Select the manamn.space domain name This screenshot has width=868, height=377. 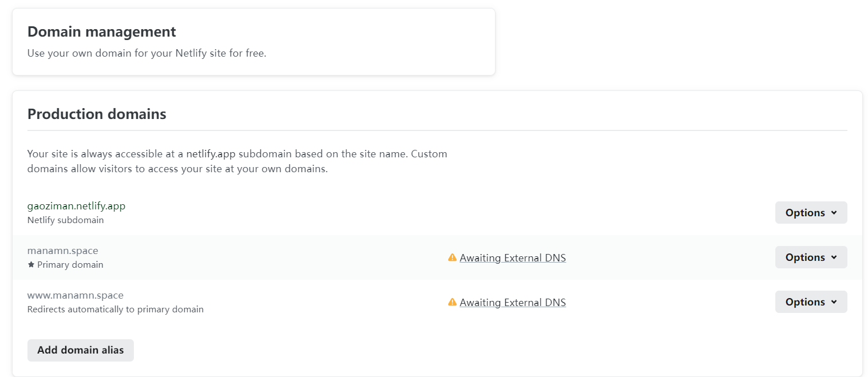pos(63,251)
